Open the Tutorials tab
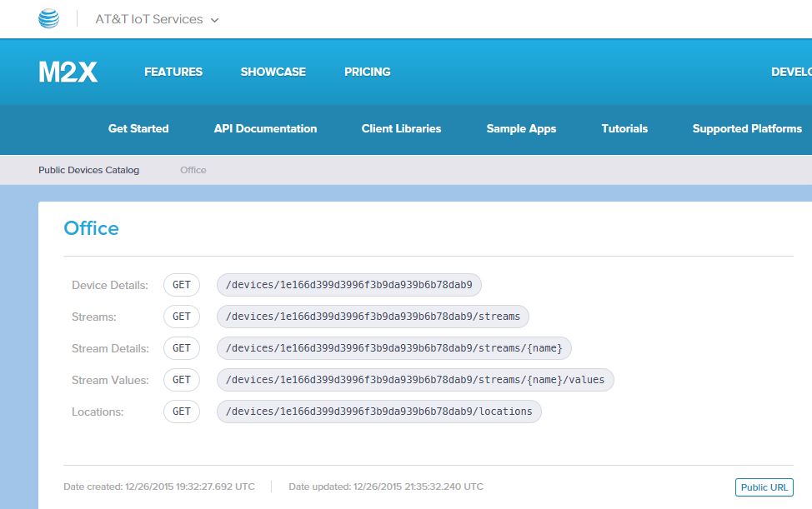Viewport: 812px width, 509px height. click(x=624, y=129)
